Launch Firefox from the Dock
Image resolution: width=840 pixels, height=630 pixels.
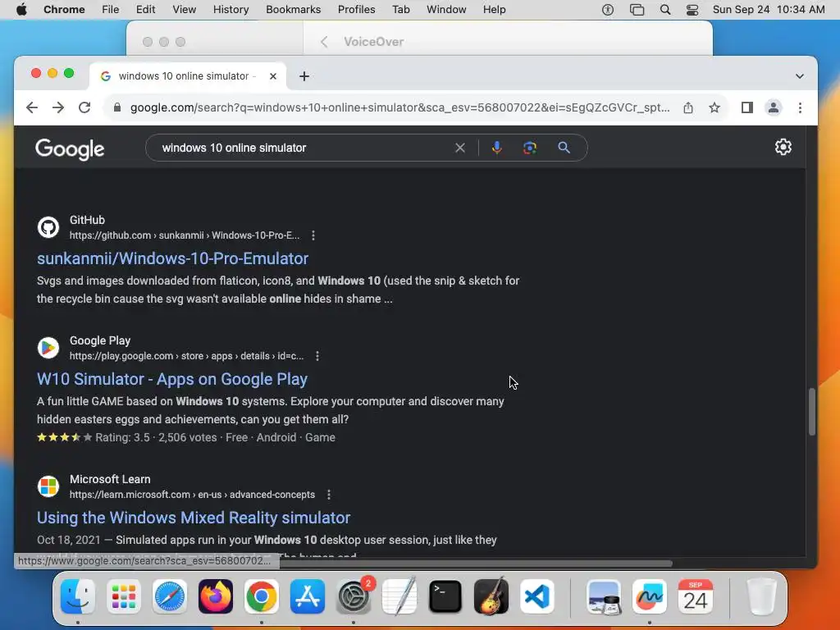(216, 596)
